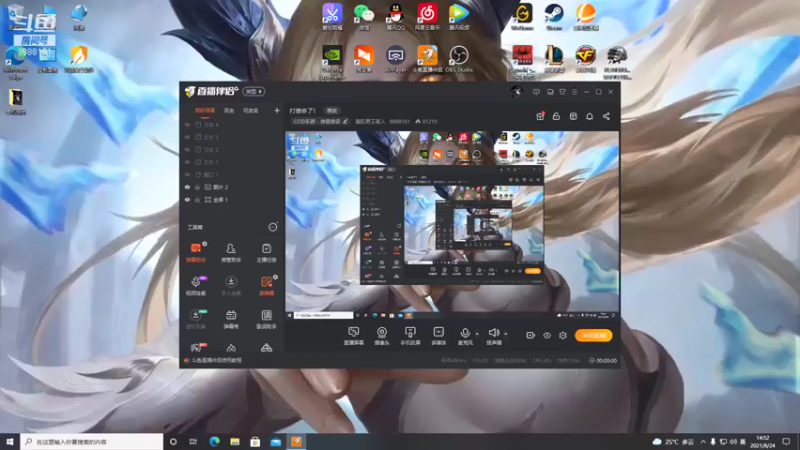Open the 弹幕助手 (danmaku assistant) tool
The height and width of the screenshot is (450, 800).
[x=196, y=253]
